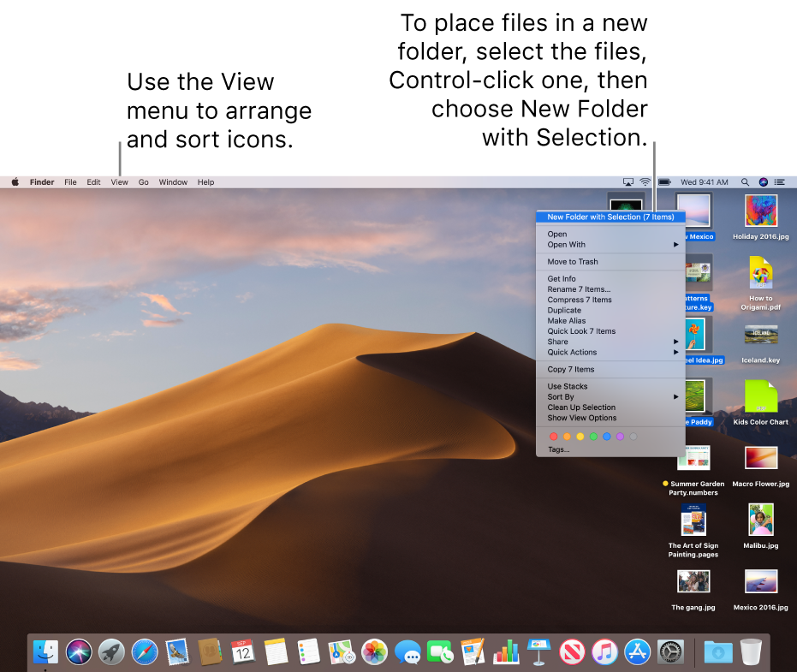
Task: Open the View menu in the menu bar
Action: tap(119, 181)
